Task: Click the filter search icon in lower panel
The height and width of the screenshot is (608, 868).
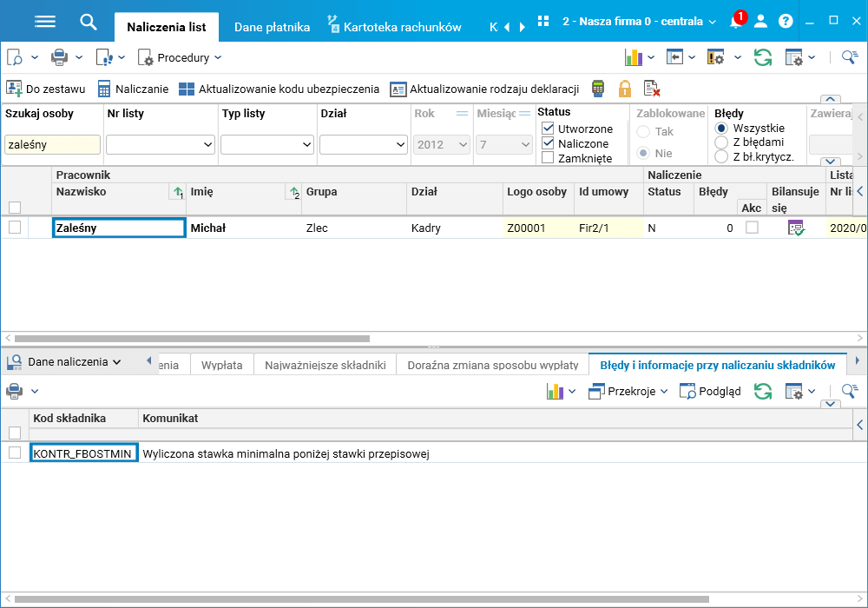Action: pos(850,391)
